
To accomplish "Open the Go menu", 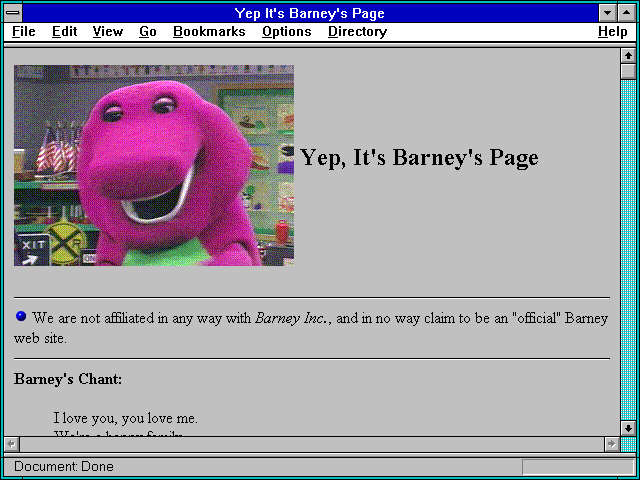I will point(148,32).
